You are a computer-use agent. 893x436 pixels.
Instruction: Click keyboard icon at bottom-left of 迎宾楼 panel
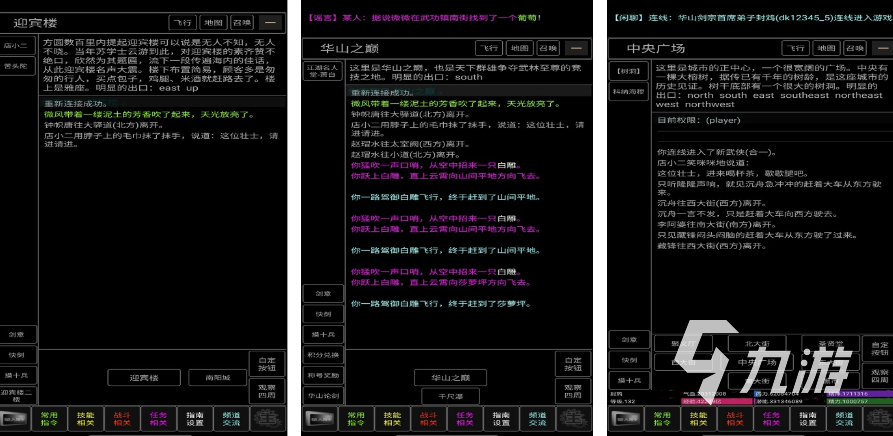click(x=17, y=418)
